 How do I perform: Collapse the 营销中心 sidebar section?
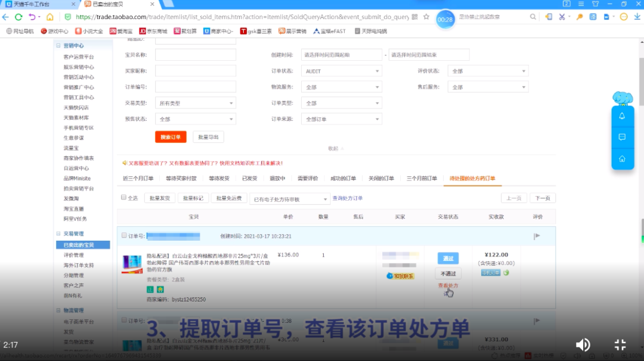(58, 45)
